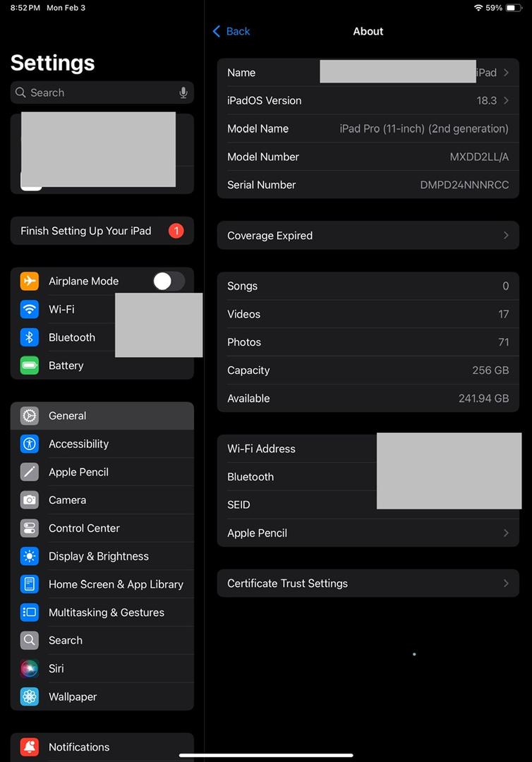This screenshot has width=532, height=762.
Task: Open Siri settings
Action: 102,669
